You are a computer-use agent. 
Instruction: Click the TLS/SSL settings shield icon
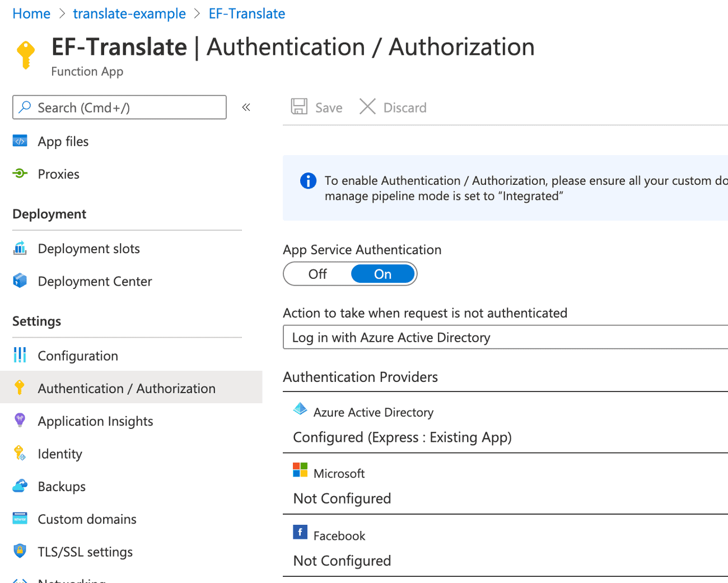pyautogui.click(x=20, y=551)
